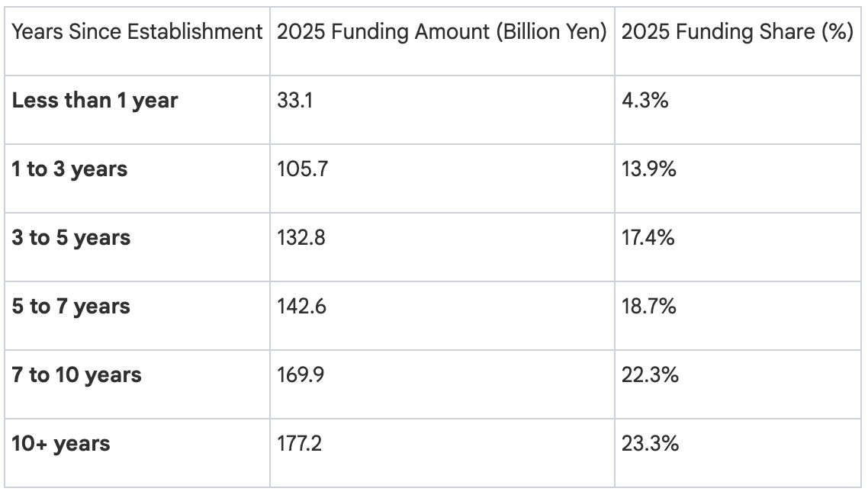The width and height of the screenshot is (868, 498).
Task: Select the '3 to 5 years' row label
Action: (x=71, y=238)
